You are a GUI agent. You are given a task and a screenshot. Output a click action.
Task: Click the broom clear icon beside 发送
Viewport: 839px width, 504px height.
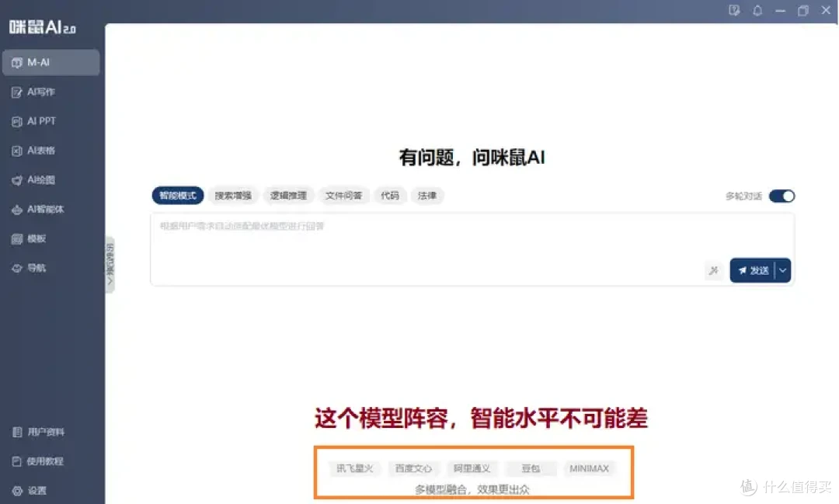(x=713, y=271)
